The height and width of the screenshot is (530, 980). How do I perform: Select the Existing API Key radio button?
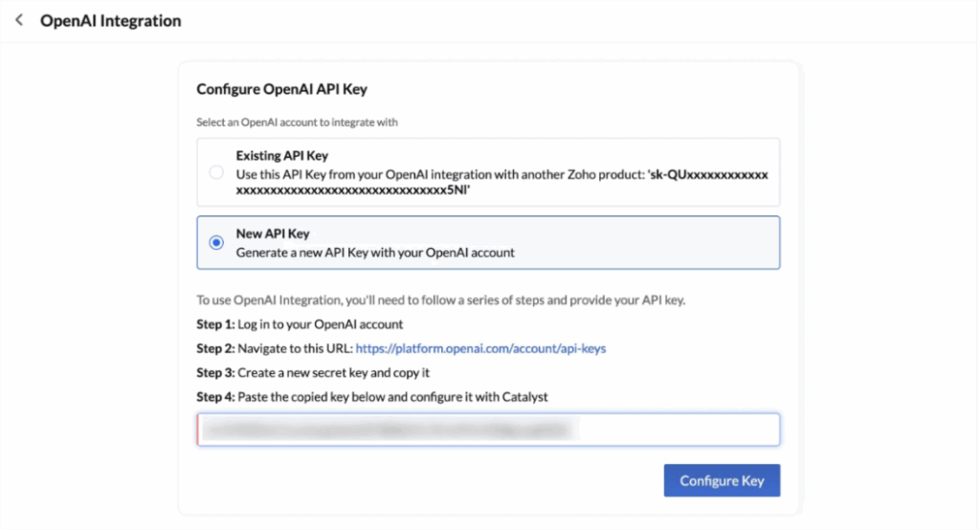216,172
